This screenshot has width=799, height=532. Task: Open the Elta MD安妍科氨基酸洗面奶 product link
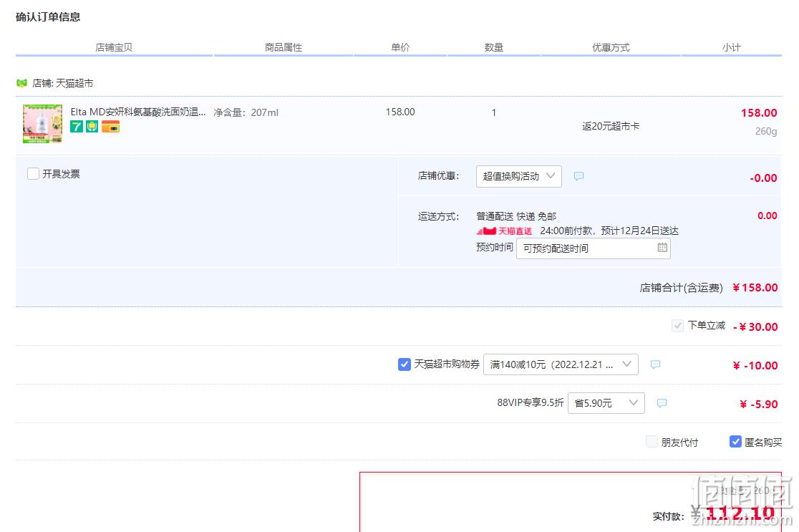(138, 112)
